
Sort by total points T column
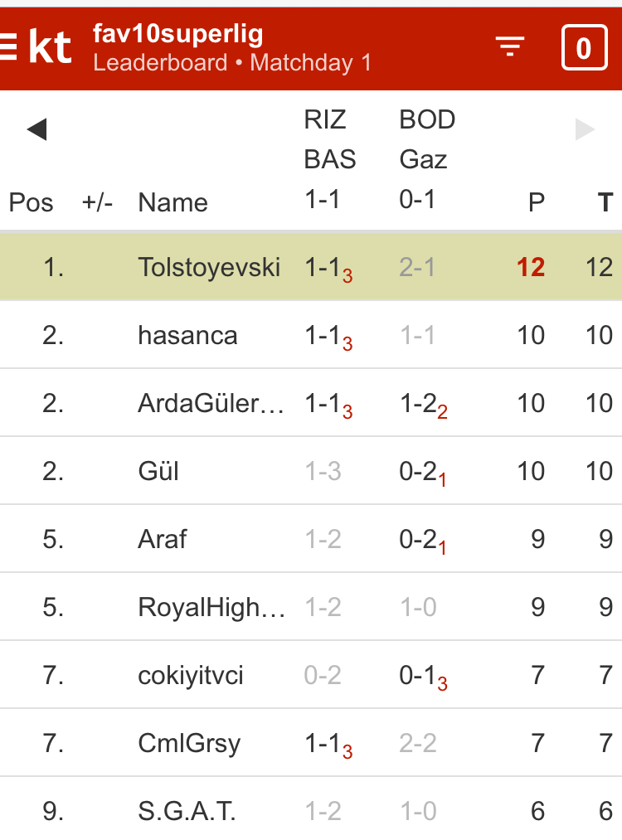point(605,202)
